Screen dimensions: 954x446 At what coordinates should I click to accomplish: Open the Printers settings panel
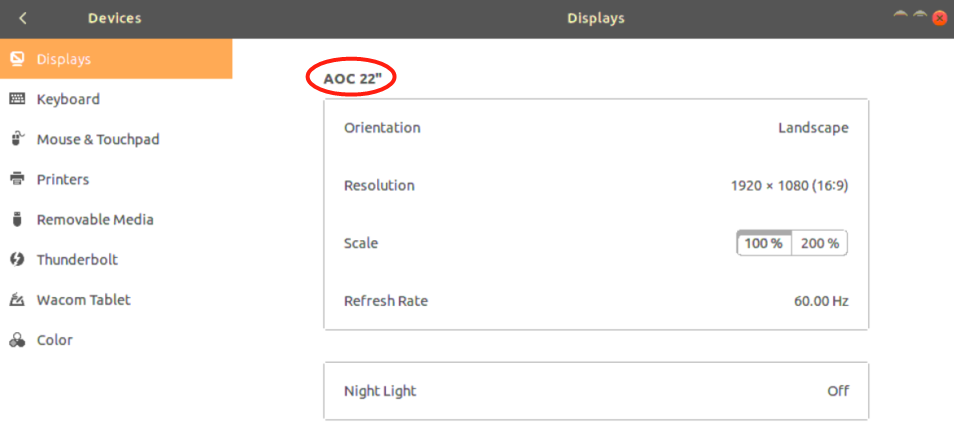click(116, 179)
